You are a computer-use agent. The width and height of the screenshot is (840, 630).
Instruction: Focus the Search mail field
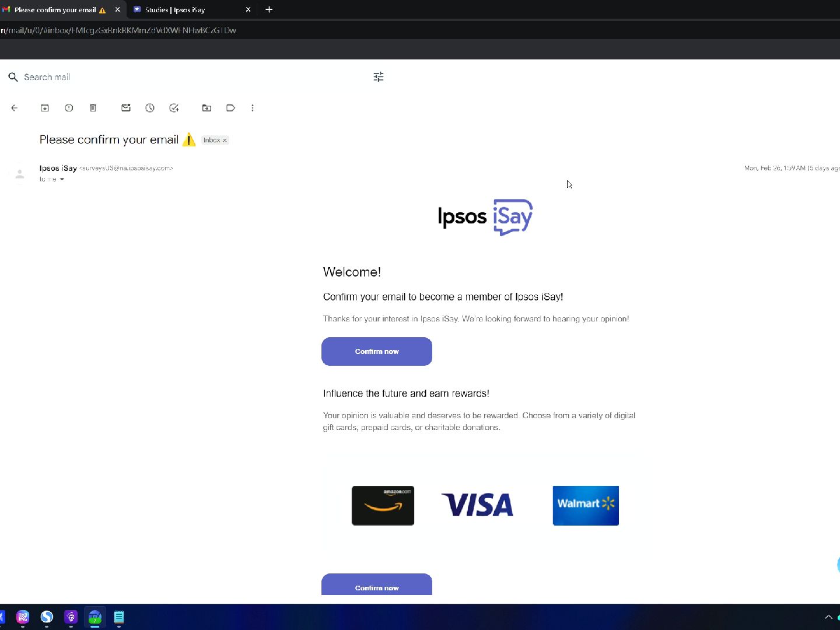tap(192, 77)
